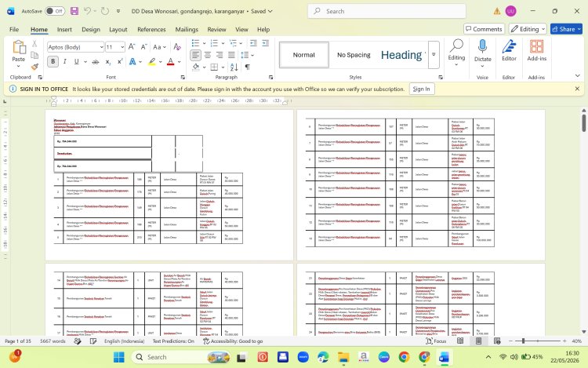
Task: Click the Save icon in title bar
Action: click(74, 11)
